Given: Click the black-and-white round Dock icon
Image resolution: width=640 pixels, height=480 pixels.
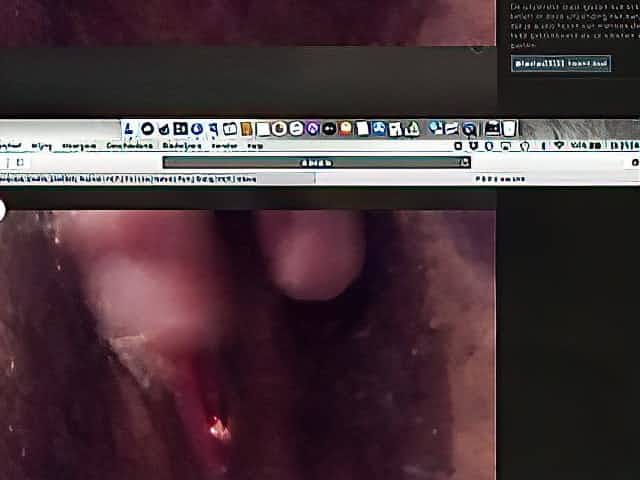Looking at the screenshot, I should point(147,129).
